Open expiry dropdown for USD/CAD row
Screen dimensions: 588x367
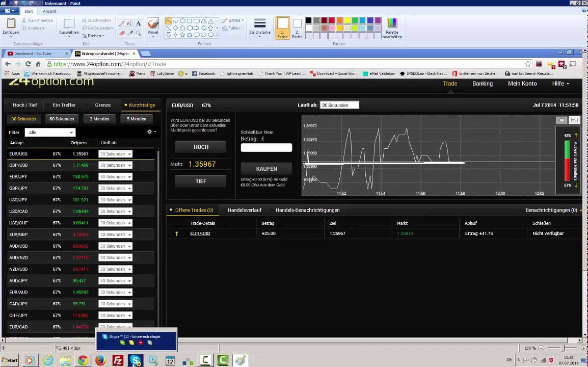click(x=115, y=211)
